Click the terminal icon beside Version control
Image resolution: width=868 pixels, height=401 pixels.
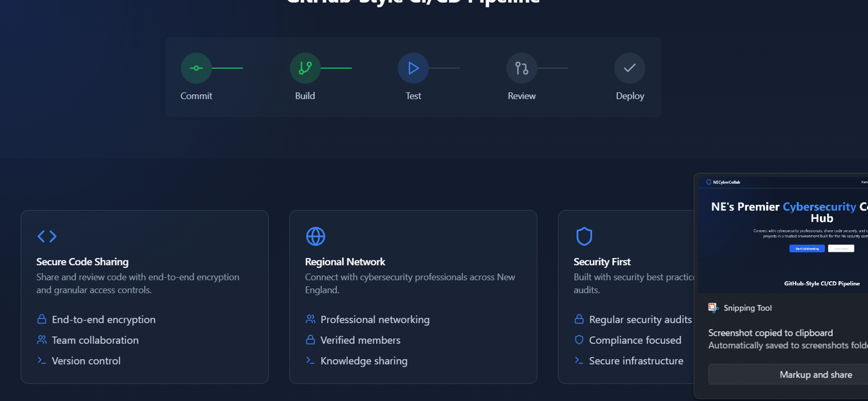[x=42, y=360]
